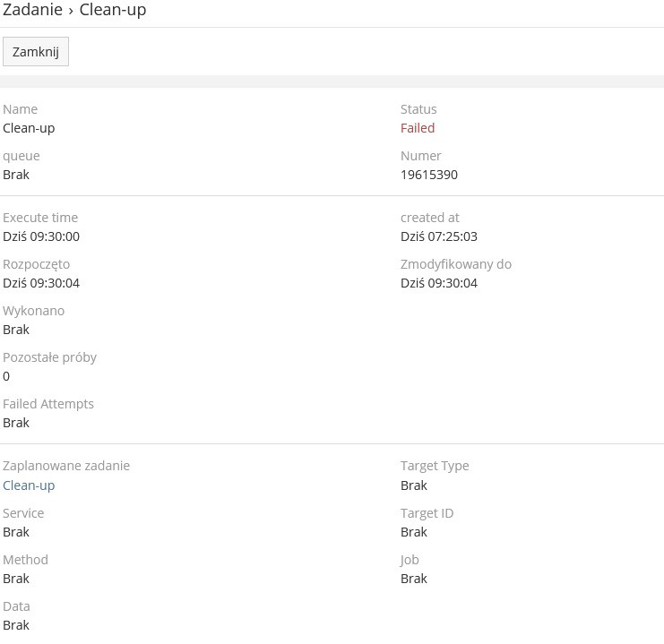Viewport: 664px width, 644px height.
Task: Click the Clean-up value under Name
Action: tap(29, 128)
